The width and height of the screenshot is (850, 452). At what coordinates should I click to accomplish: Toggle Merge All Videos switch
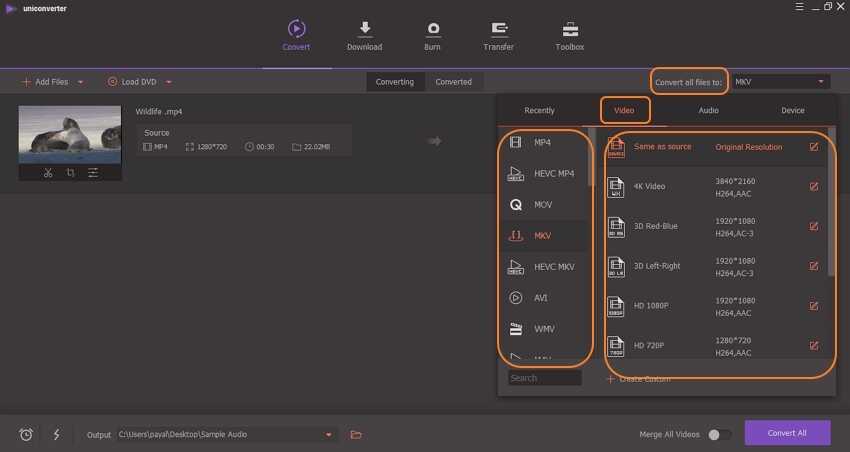pyautogui.click(x=719, y=434)
